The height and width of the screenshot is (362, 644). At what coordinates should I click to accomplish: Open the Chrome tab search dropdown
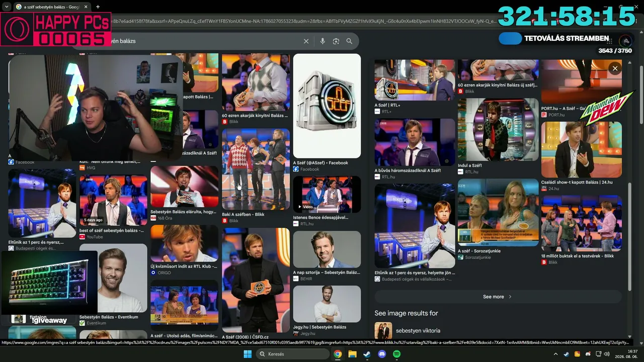click(7, 7)
